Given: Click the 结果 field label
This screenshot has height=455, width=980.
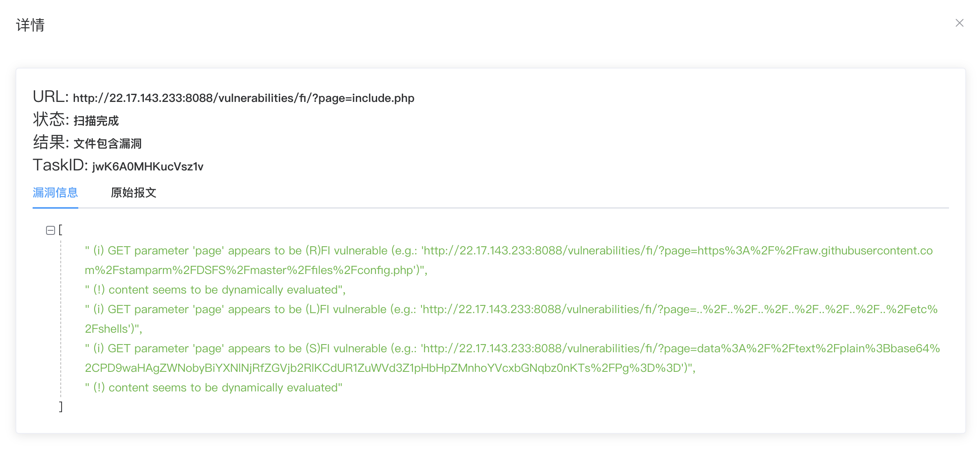Looking at the screenshot, I should point(50,143).
